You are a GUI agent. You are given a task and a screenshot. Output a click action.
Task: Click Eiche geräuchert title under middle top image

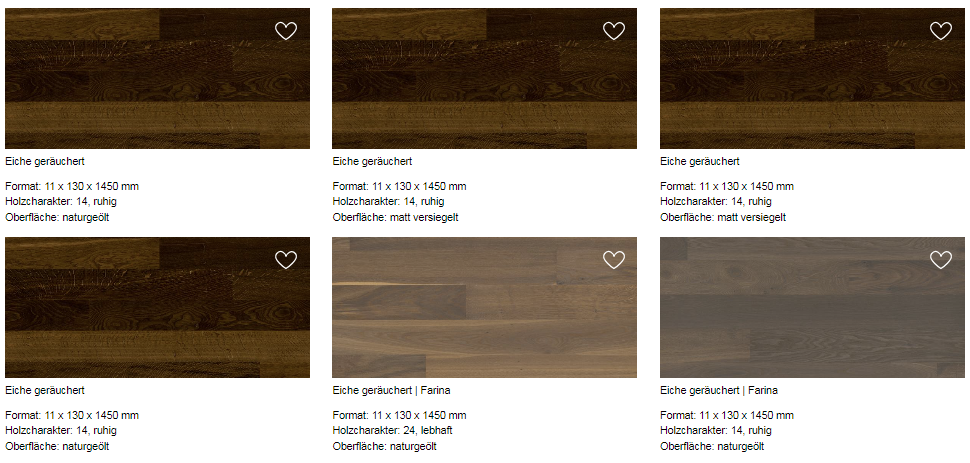tap(372, 162)
